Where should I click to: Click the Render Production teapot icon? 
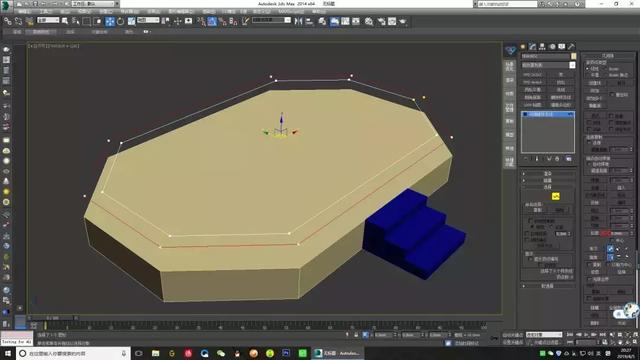point(403,21)
